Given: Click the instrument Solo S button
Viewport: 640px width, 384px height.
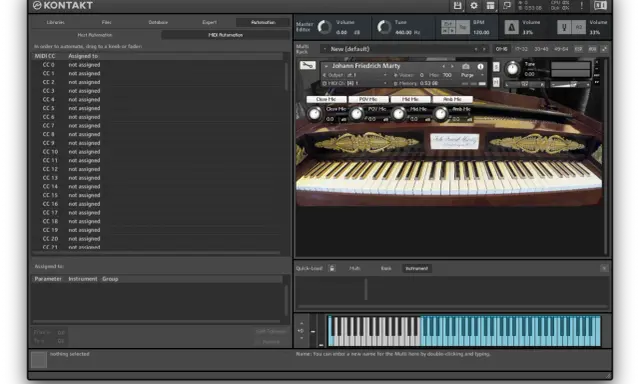Looking at the screenshot, I should [496, 67].
